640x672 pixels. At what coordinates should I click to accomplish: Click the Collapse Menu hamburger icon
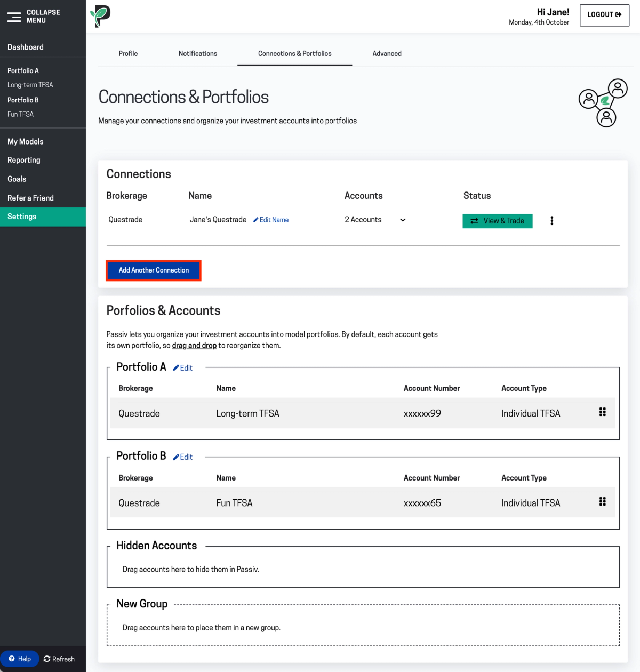(x=14, y=17)
